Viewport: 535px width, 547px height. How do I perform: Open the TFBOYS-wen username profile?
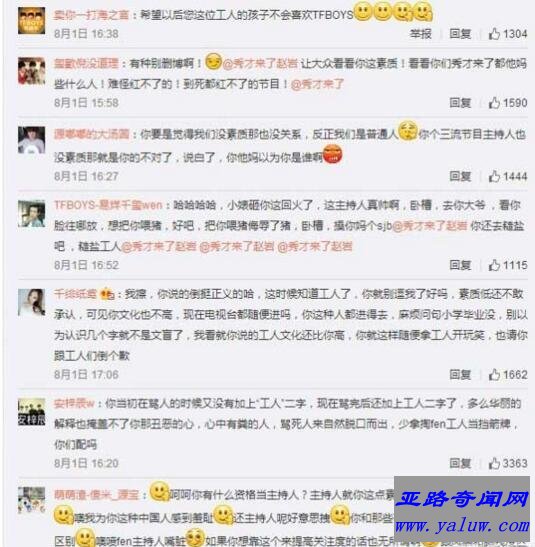pyautogui.click(x=108, y=205)
